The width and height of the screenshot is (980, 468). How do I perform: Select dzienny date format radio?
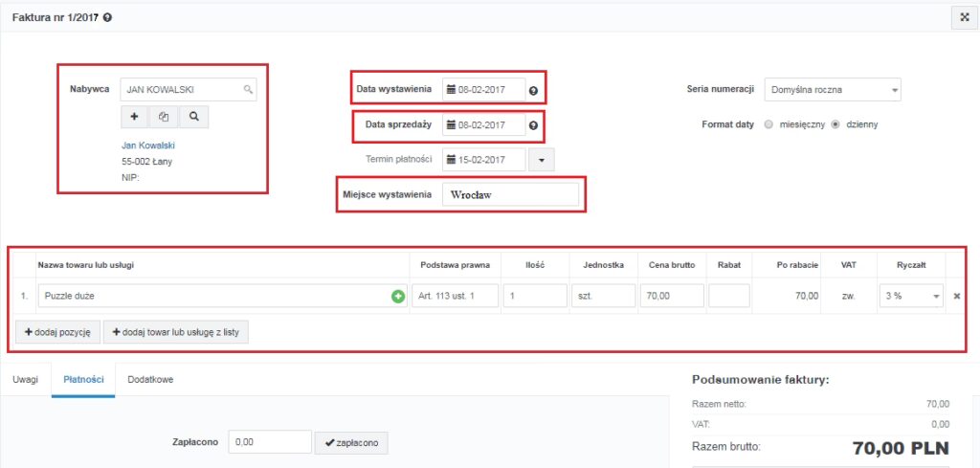835,124
